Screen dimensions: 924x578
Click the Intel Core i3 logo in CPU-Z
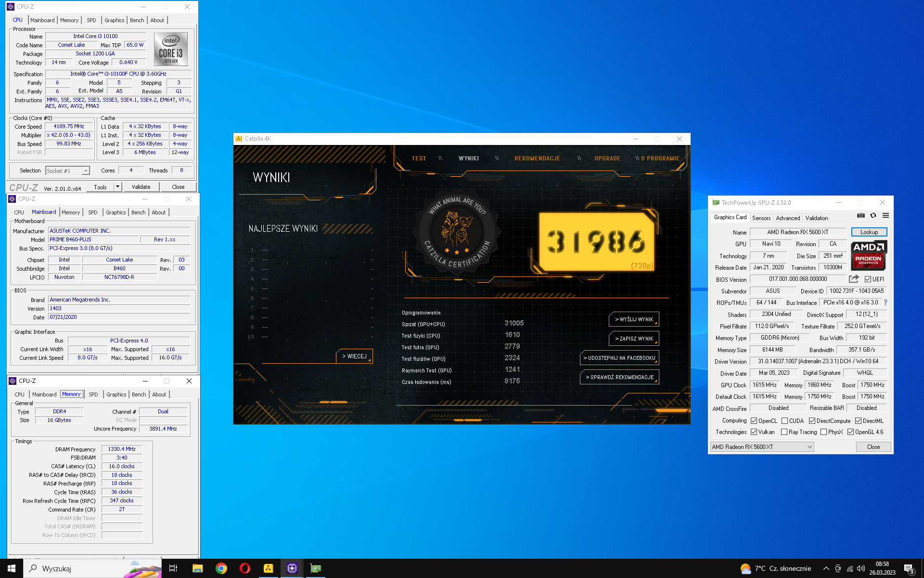(171, 49)
